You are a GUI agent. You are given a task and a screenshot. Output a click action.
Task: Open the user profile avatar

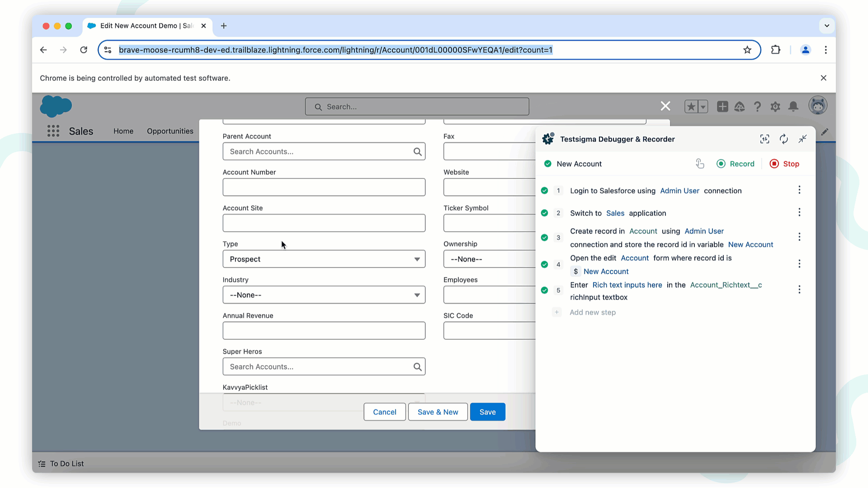pos(818,106)
